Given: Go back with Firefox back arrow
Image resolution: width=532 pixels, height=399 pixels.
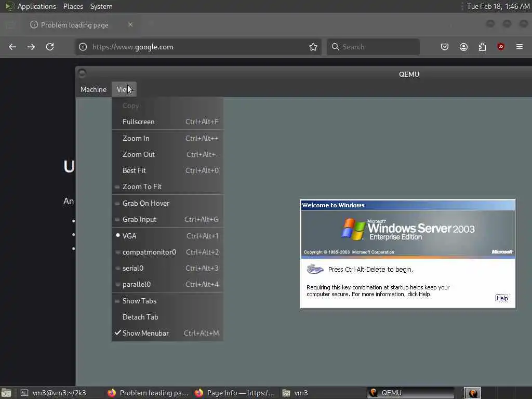Looking at the screenshot, I should [12, 47].
